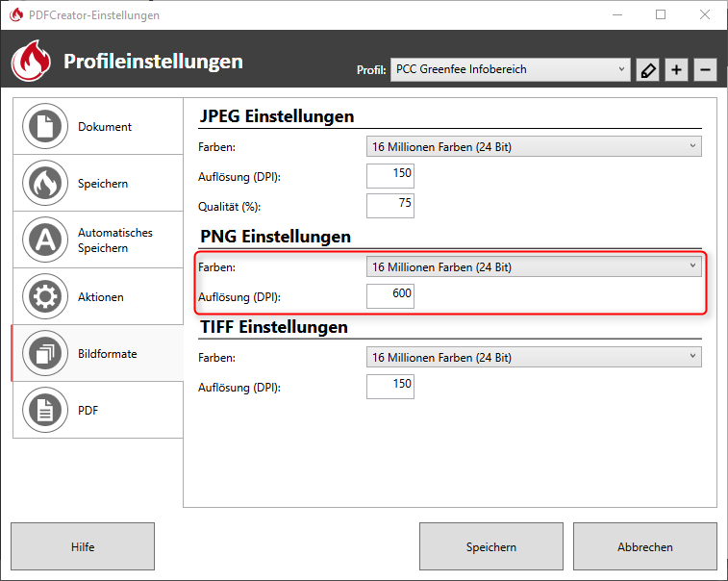Switch to the Dokument tab label

(105, 127)
